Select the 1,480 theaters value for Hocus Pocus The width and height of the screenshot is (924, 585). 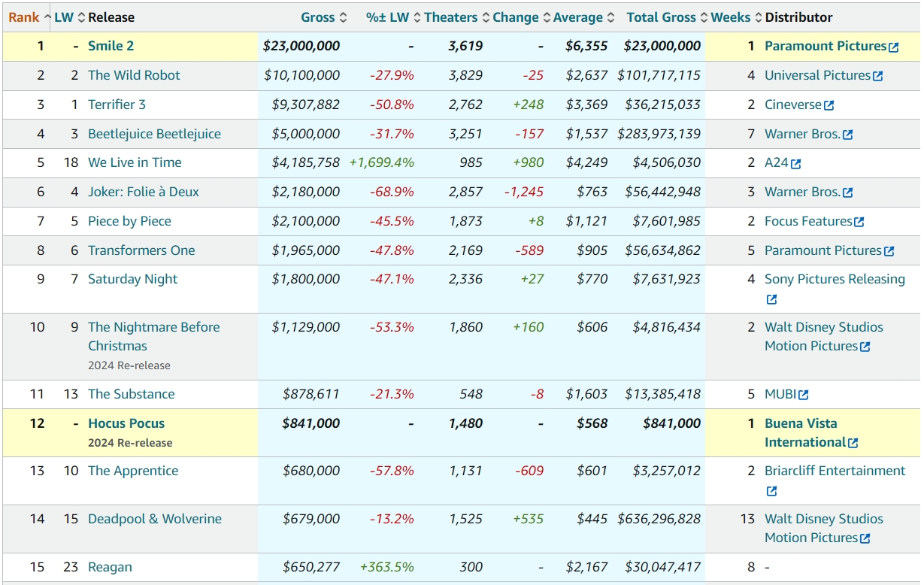(x=465, y=423)
